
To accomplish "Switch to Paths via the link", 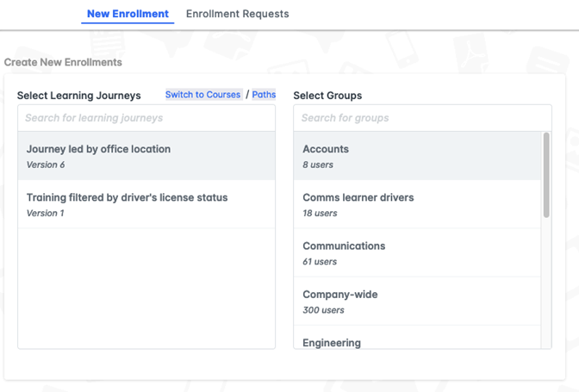I will click(264, 95).
